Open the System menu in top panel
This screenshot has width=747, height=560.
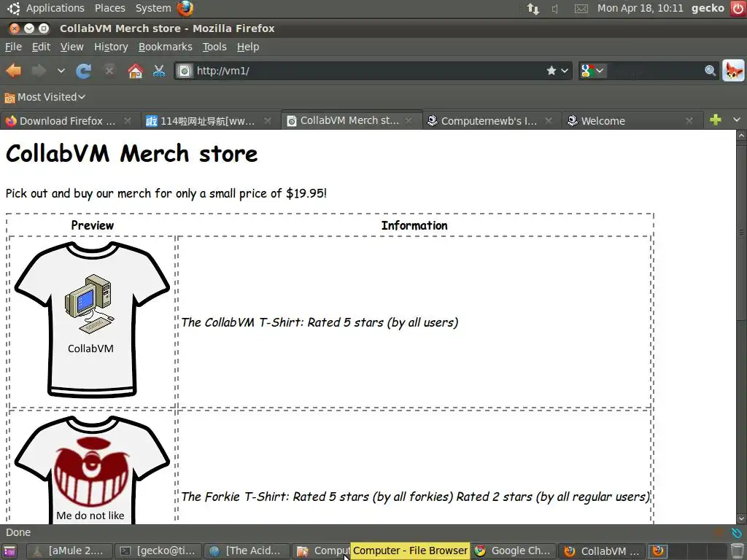(153, 8)
